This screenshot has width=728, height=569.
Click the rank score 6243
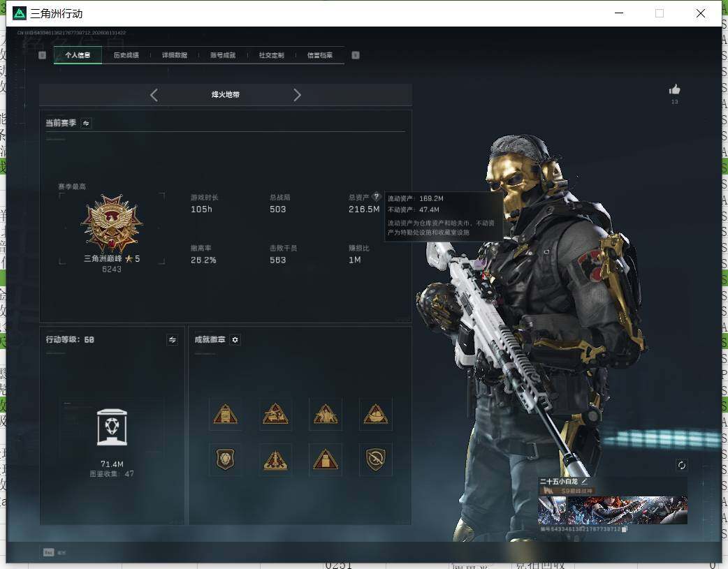click(111, 269)
